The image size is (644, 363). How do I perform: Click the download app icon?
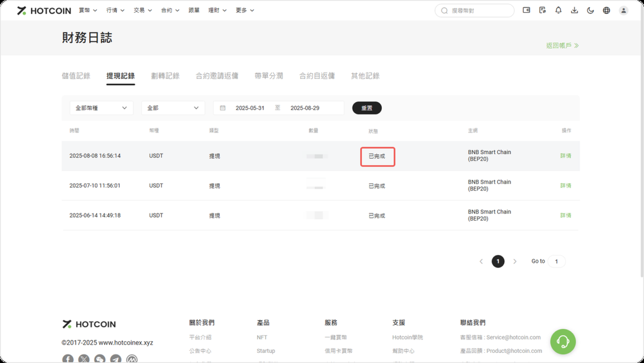pyautogui.click(x=575, y=10)
